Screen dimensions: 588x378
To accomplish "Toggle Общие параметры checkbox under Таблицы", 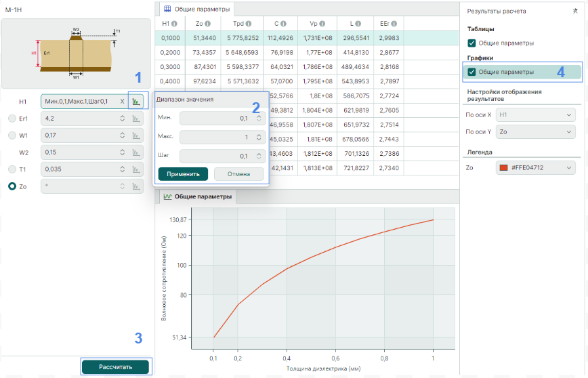I will click(x=471, y=43).
